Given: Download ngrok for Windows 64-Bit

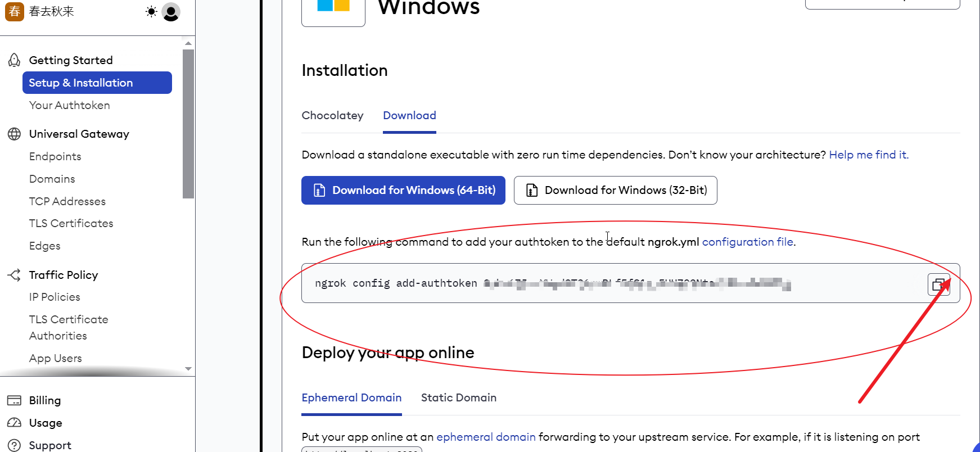Looking at the screenshot, I should (403, 190).
